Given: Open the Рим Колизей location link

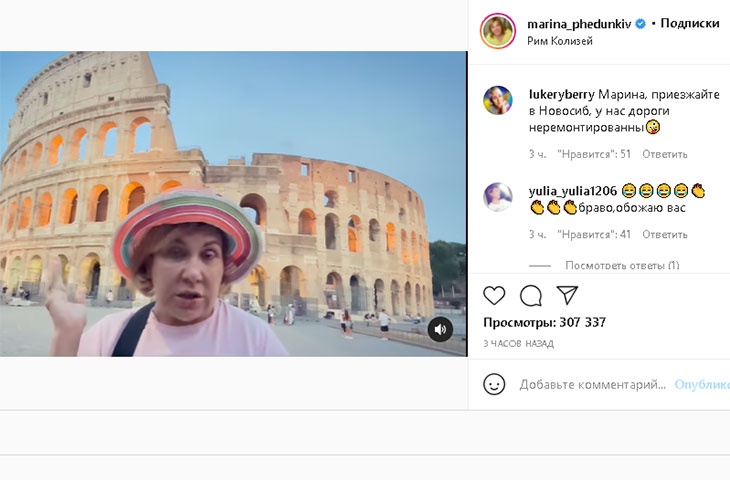Looking at the screenshot, I should pos(560,41).
